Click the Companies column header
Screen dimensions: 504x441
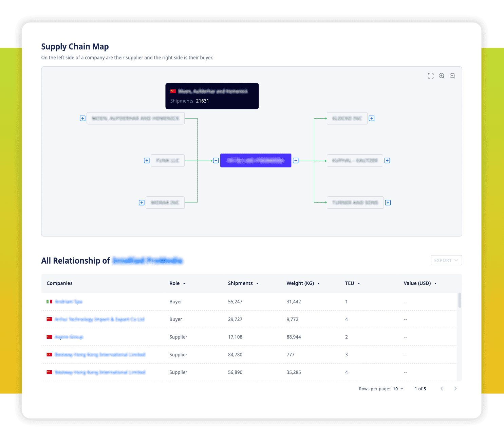60,283
